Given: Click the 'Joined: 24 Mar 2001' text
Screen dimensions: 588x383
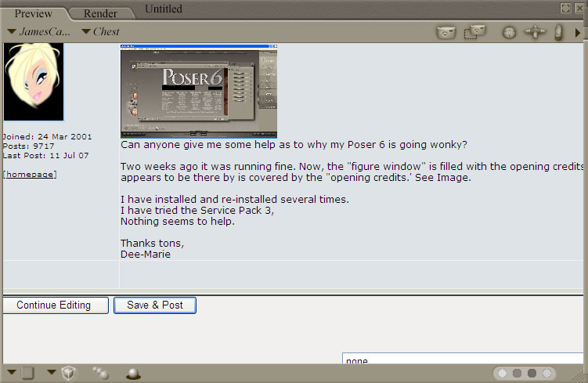Looking at the screenshot, I should (x=47, y=136).
